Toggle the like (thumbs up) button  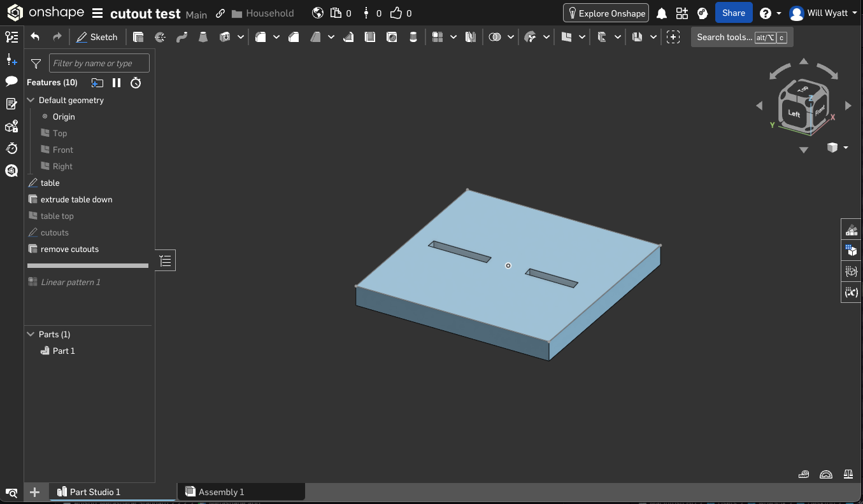[x=396, y=13]
